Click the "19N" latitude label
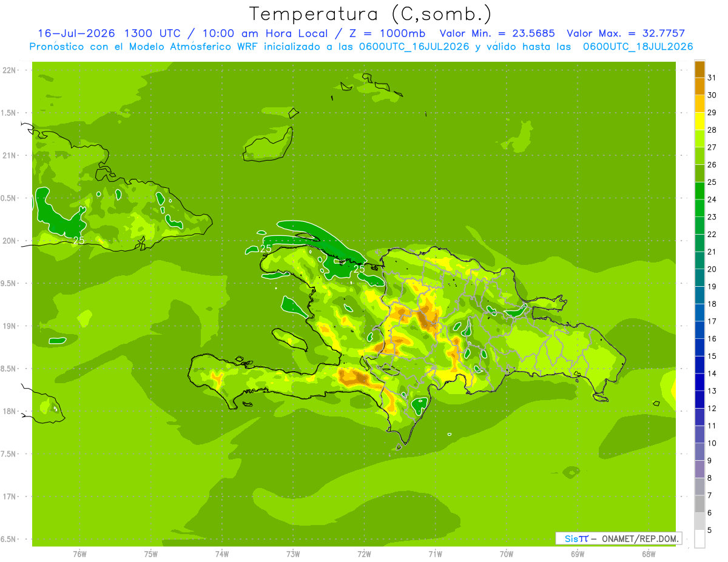The image size is (728, 562). 10,326
